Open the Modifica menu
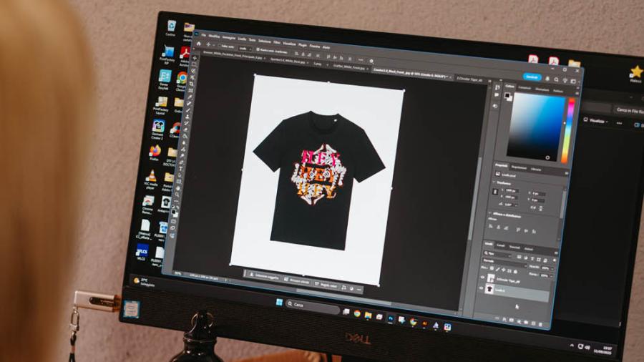 (214, 36)
